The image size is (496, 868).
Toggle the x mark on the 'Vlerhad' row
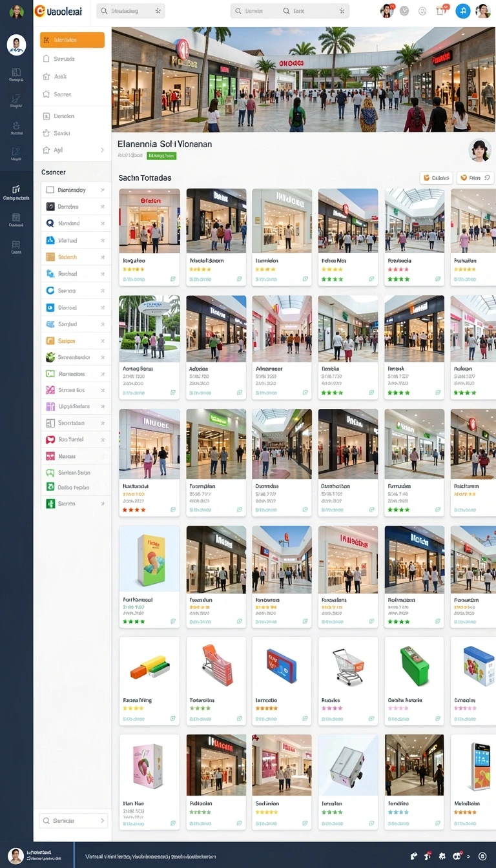pos(102,240)
